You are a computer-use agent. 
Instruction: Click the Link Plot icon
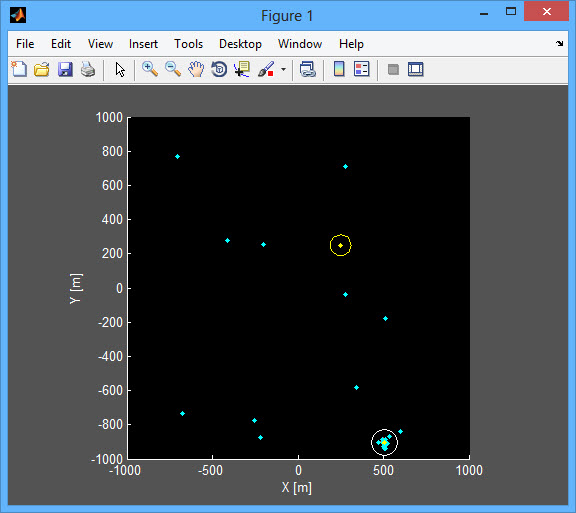307,69
